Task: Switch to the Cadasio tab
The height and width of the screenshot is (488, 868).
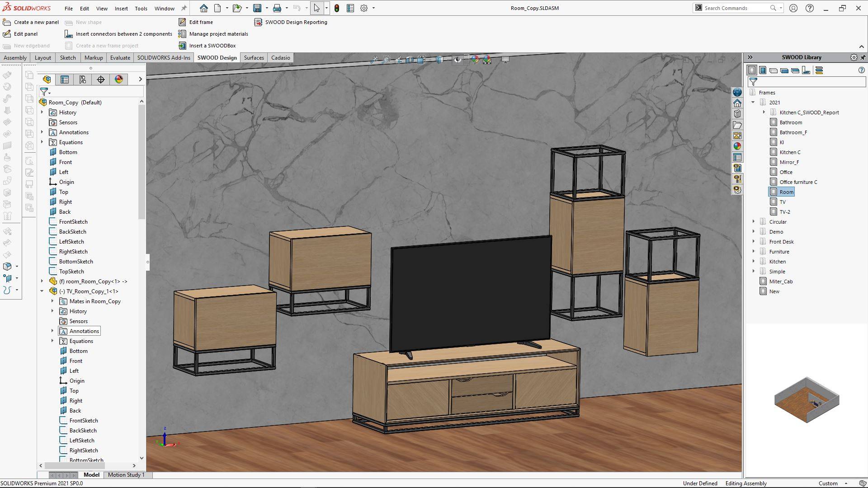Action: pyautogui.click(x=281, y=58)
